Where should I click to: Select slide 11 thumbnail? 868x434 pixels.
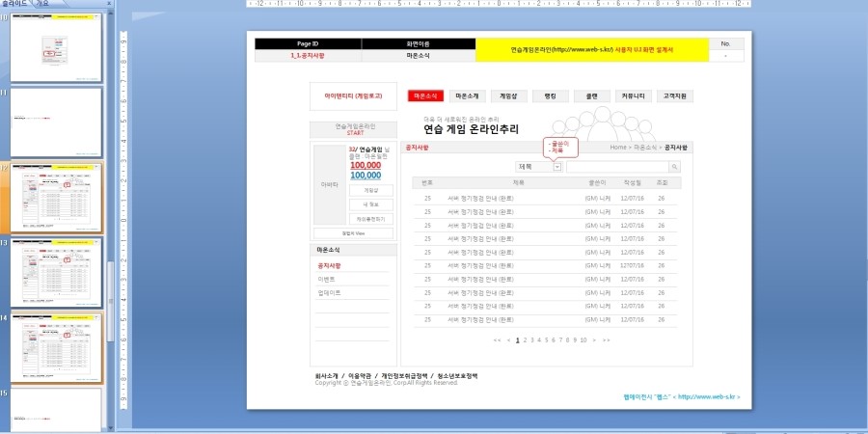[x=56, y=122]
